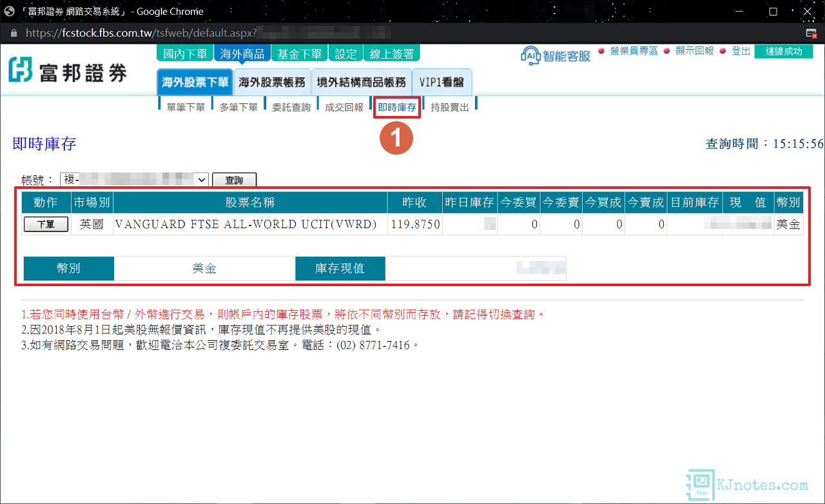The image size is (825, 504).
Task: Select the 境外結構商品帳務 sub-tab
Action: (361, 82)
